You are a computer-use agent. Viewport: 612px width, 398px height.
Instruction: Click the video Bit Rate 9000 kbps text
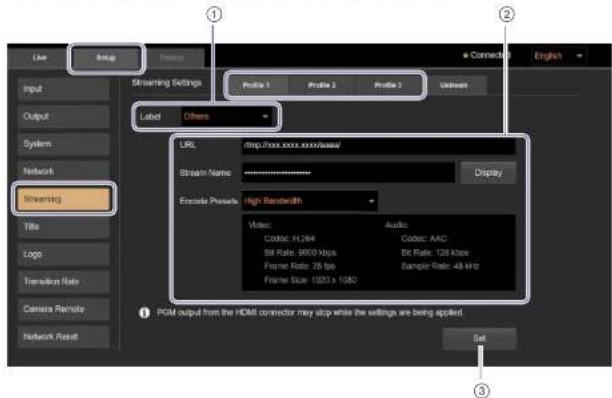click(300, 252)
